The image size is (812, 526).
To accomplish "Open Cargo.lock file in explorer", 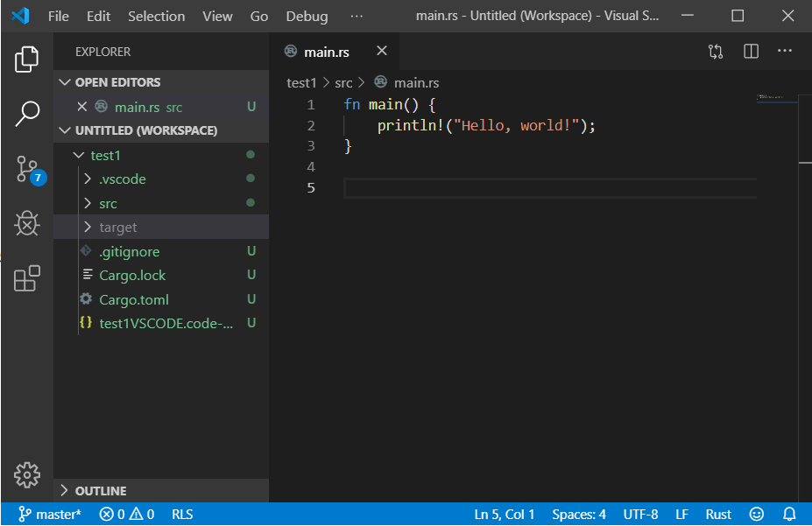I will [x=161, y=275].
